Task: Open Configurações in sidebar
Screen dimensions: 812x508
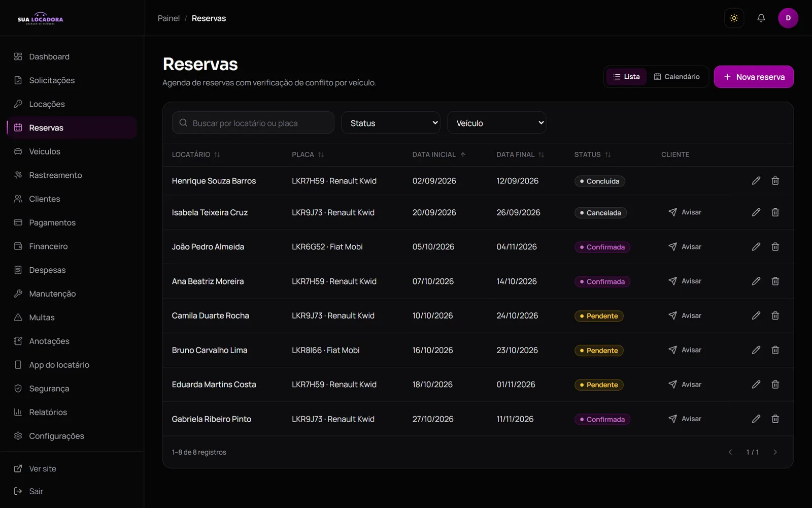Action: pos(72,436)
